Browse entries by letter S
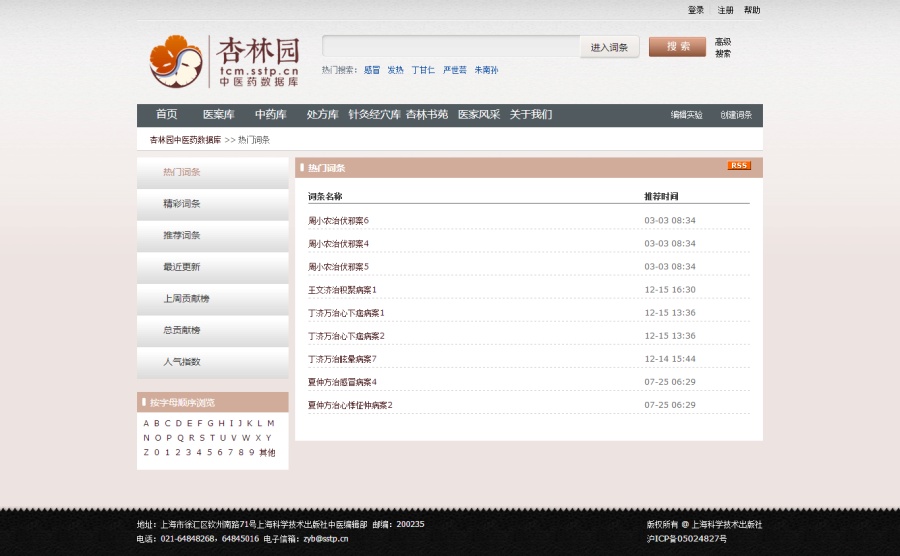Screen dimensions: 900x556 coord(201,438)
